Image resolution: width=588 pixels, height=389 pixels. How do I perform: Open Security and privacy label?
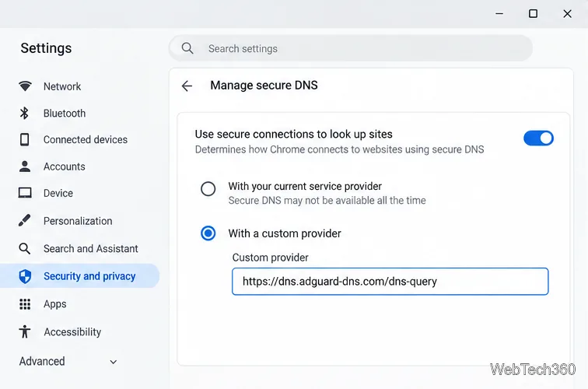tap(89, 276)
